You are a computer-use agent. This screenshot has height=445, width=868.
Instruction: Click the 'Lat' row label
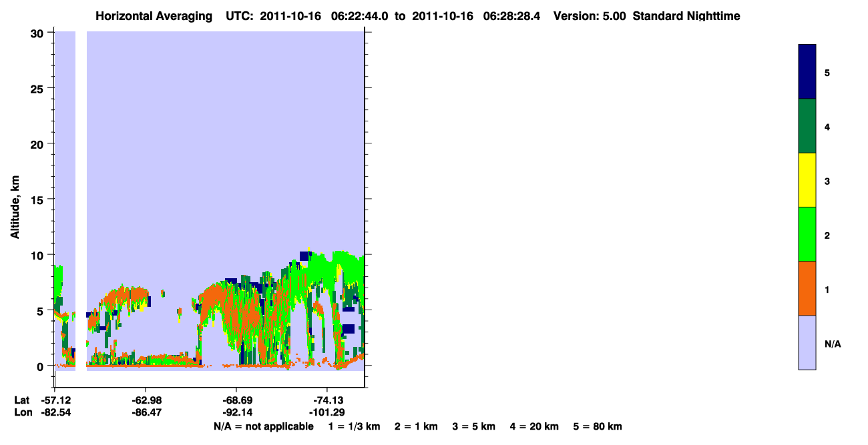pyautogui.click(x=22, y=400)
